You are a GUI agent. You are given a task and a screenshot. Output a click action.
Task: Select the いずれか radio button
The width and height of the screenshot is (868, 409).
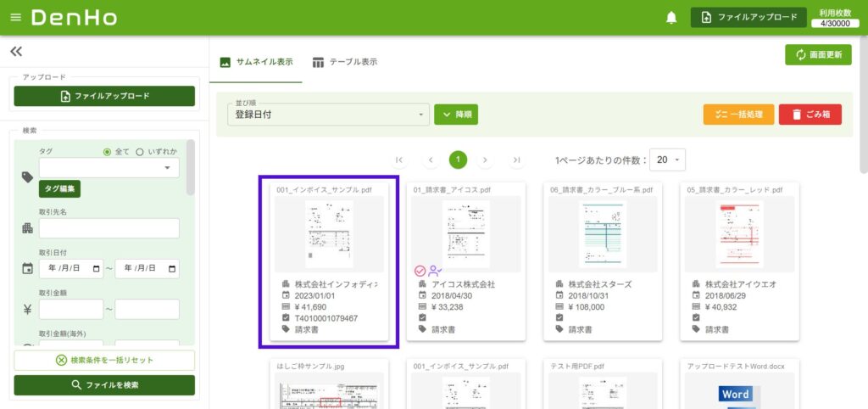tap(140, 152)
